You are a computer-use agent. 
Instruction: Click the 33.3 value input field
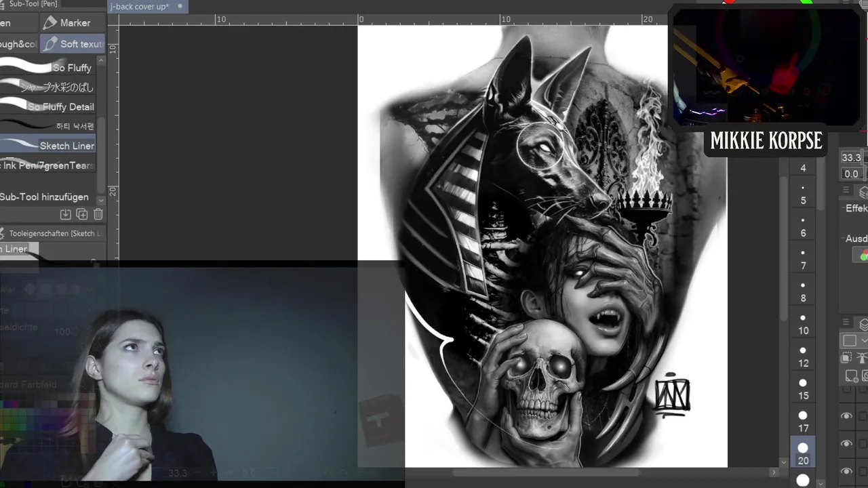[853, 157]
